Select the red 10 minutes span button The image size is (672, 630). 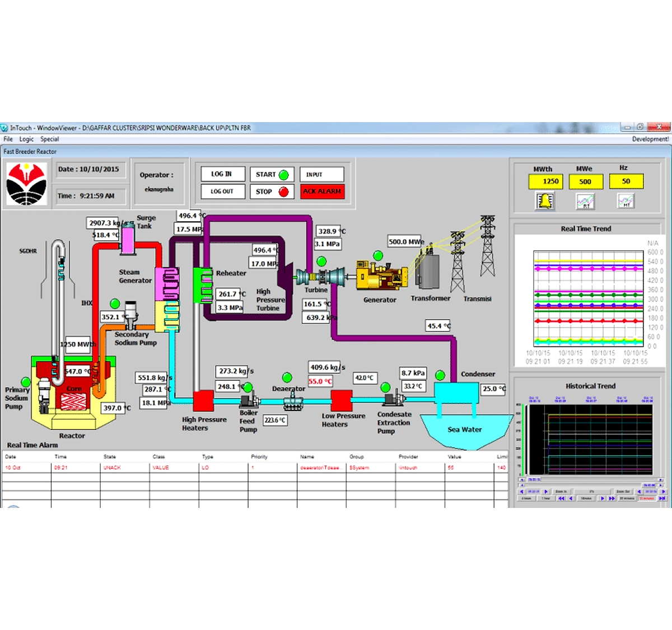(x=647, y=498)
